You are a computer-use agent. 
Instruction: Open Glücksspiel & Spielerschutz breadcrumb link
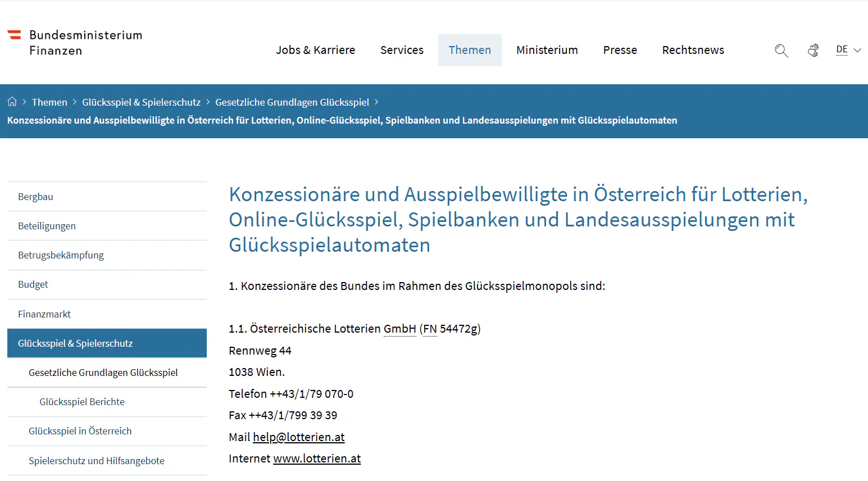tap(141, 102)
